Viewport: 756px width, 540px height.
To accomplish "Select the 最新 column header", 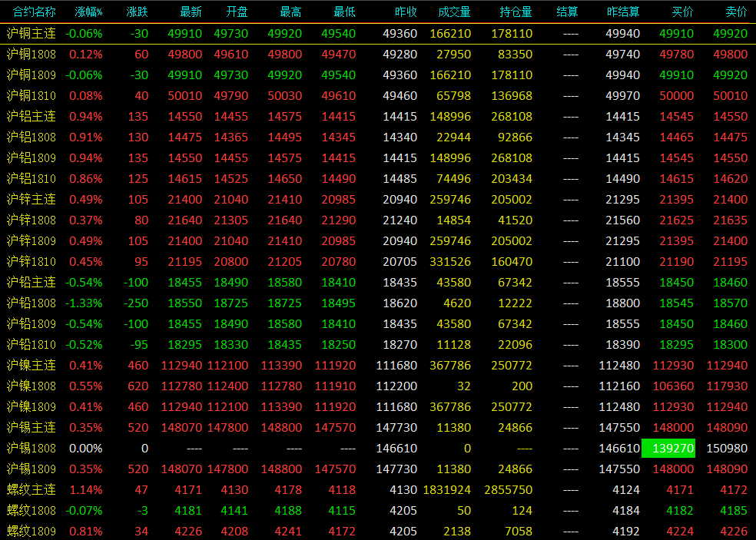I will click(191, 12).
